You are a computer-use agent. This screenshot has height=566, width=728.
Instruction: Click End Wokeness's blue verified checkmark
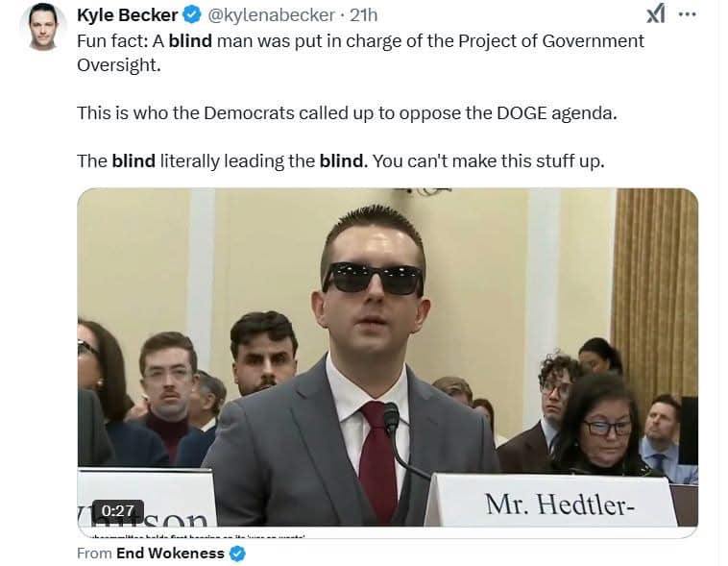(x=238, y=554)
